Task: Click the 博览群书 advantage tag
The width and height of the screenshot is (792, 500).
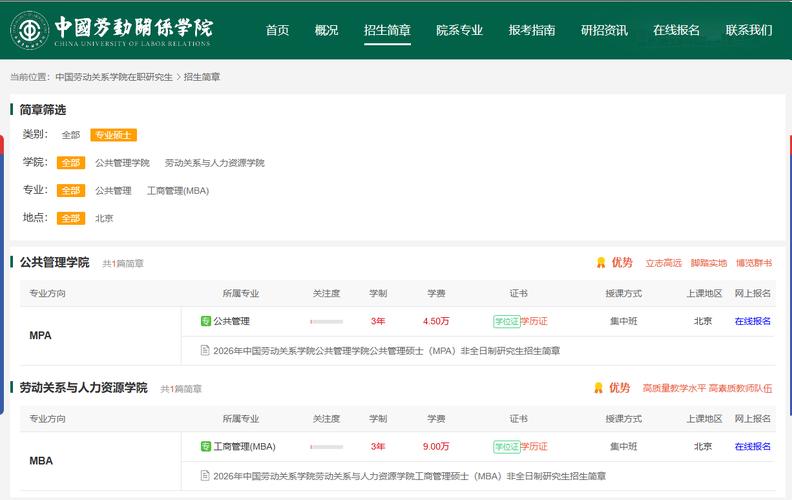Action: (754, 263)
